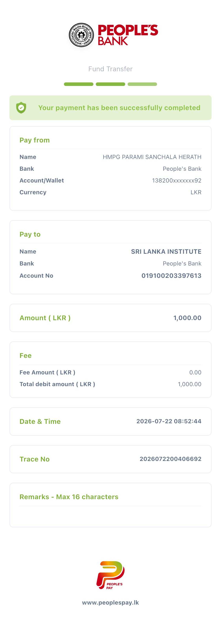This screenshot has width=221, height=644.
Task: Select the Trace No value 2026072200406692
Action: coord(171,459)
